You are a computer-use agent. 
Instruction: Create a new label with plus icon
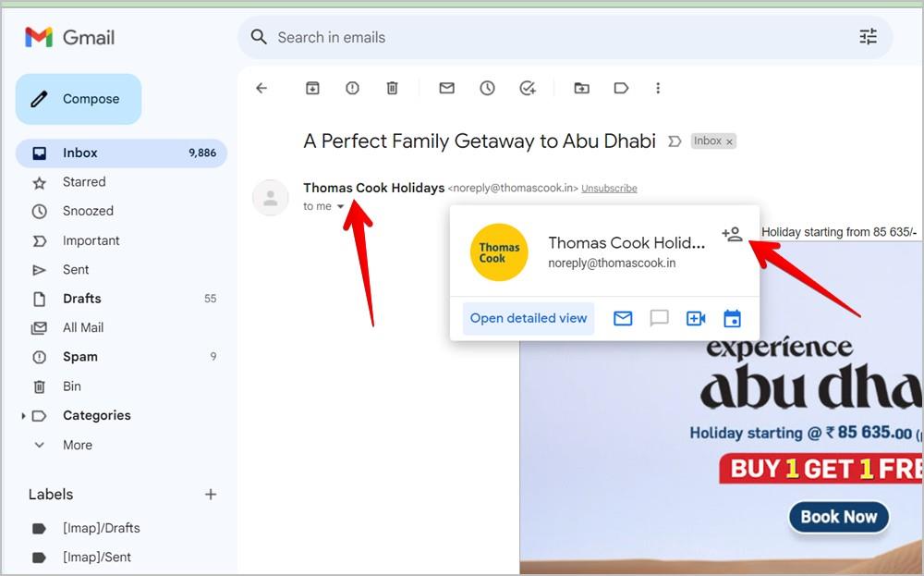click(211, 494)
